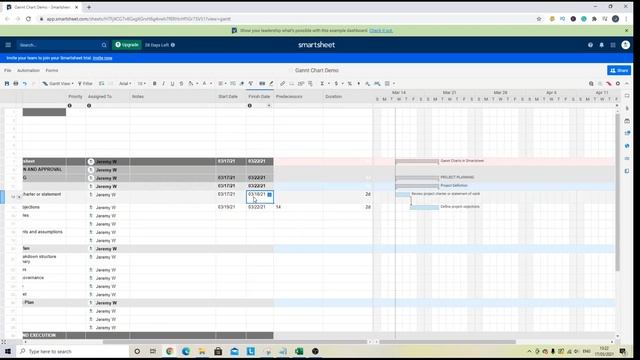Insert a hyperlink with the link icon
The width and height of the screenshot is (640, 360).
(282, 84)
